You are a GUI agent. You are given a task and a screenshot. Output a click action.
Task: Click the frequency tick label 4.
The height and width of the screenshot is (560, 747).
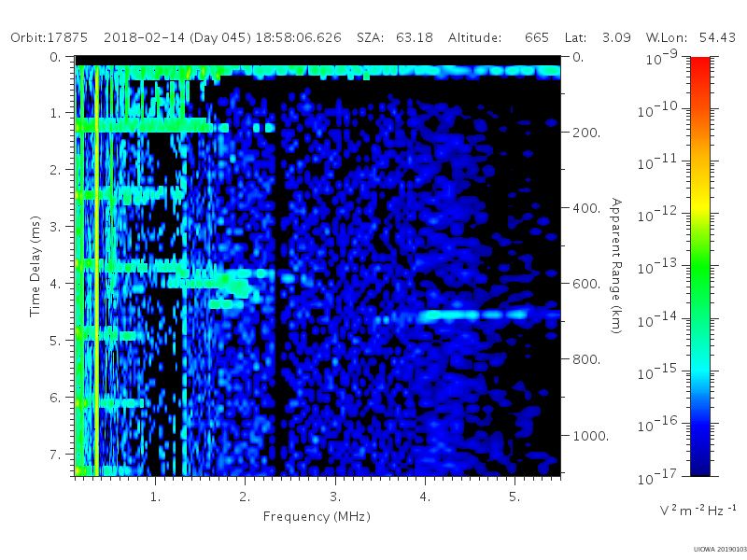coord(425,497)
